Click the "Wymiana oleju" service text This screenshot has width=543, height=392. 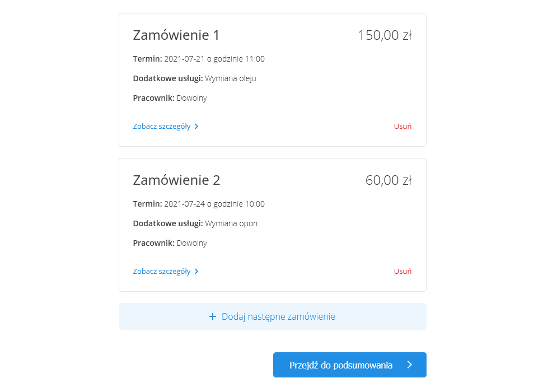231,78
